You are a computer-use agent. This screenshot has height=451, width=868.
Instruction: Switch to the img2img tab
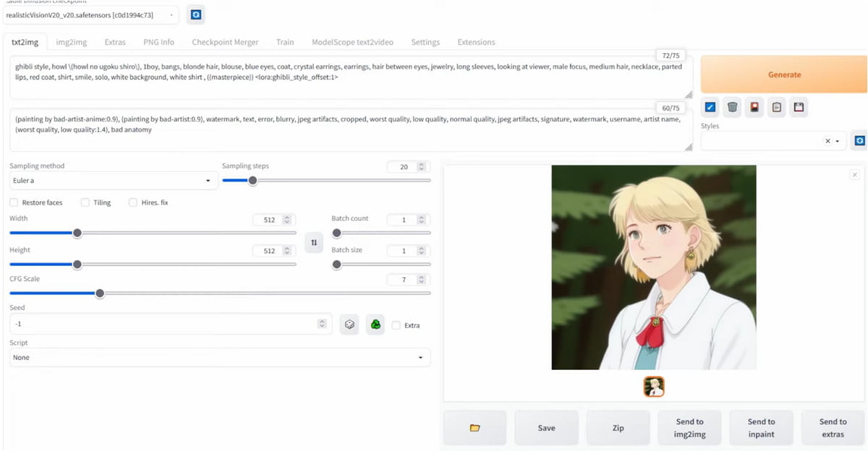click(71, 42)
